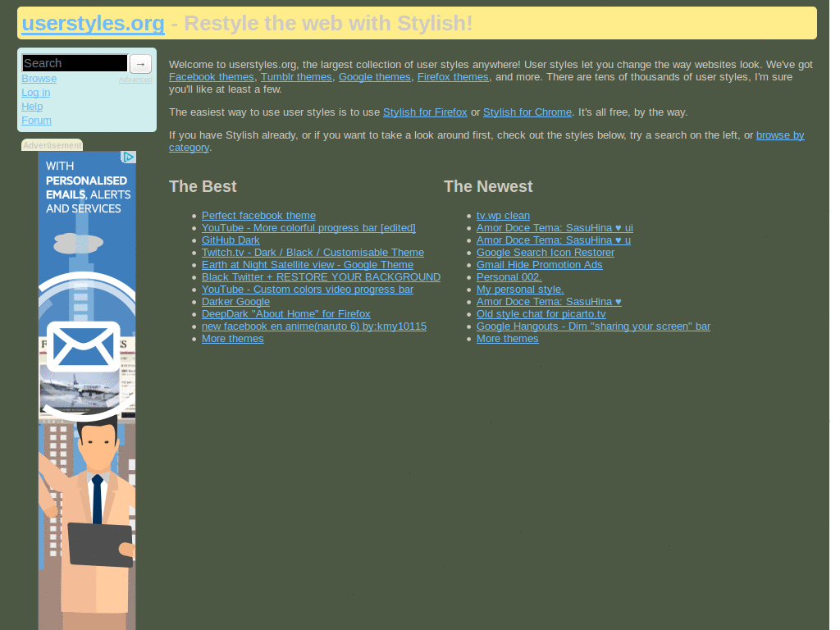Focus the Search input field
Screen dimensions: 840x630
click(75, 63)
